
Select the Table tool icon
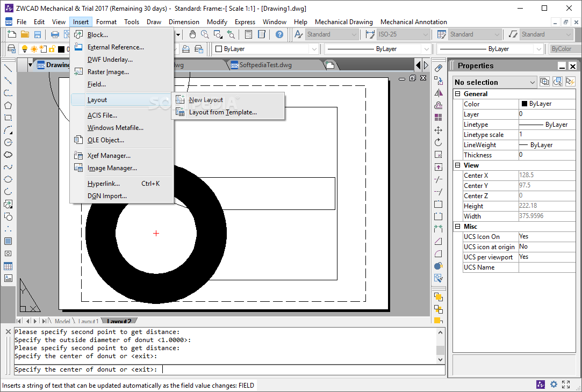pos(8,266)
